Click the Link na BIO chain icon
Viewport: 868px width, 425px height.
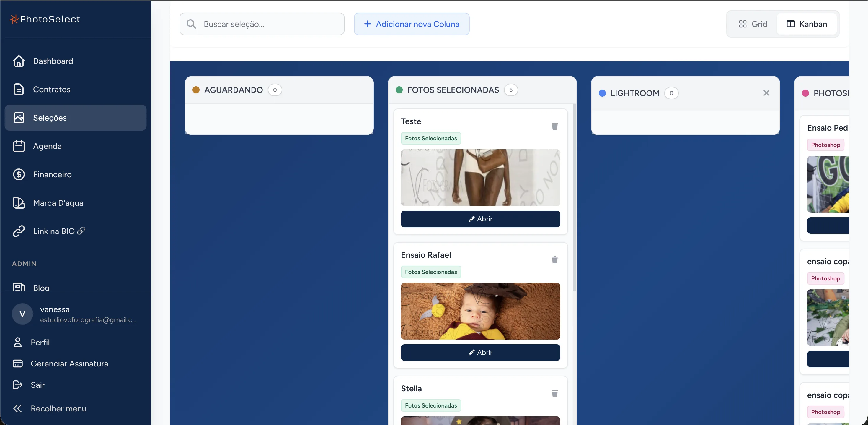(19, 231)
